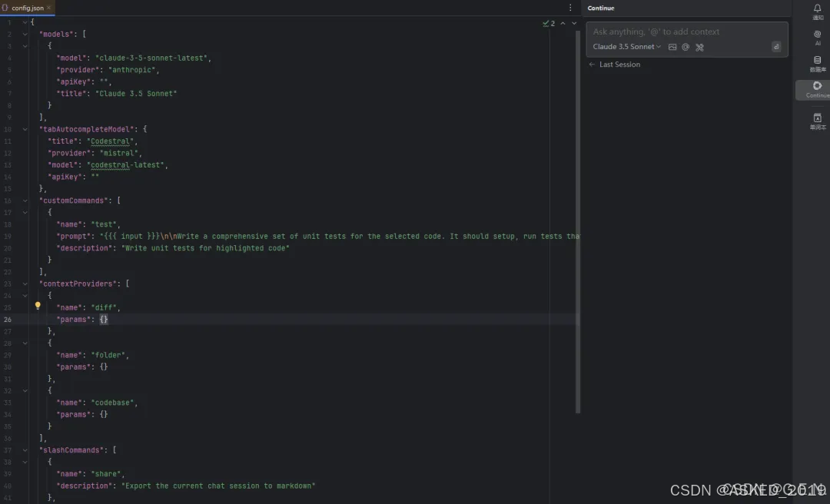The height and width of the screenshot is (504, 830).
Task: Collapse the "customCommands" fold arrow
Action: 25,201
